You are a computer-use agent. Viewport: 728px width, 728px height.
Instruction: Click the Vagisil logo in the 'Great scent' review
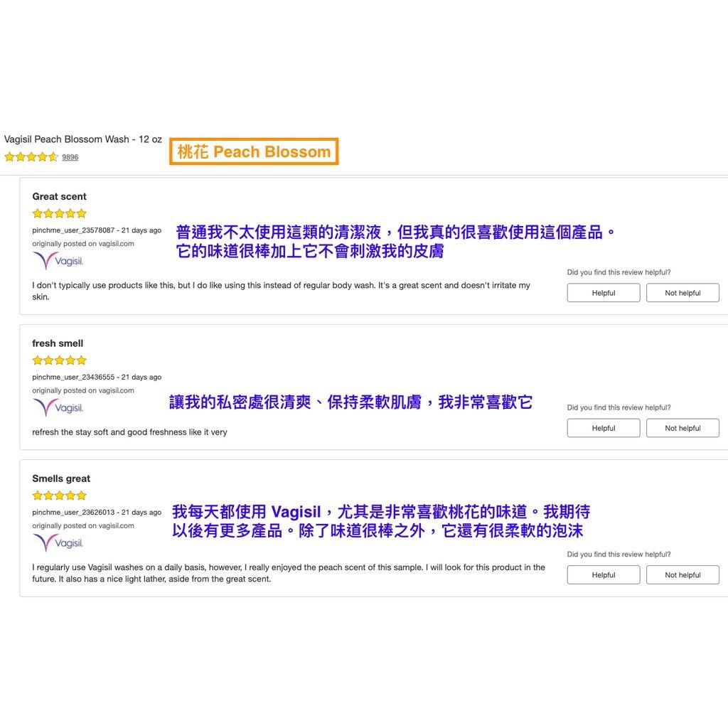[x=59, y=261]
